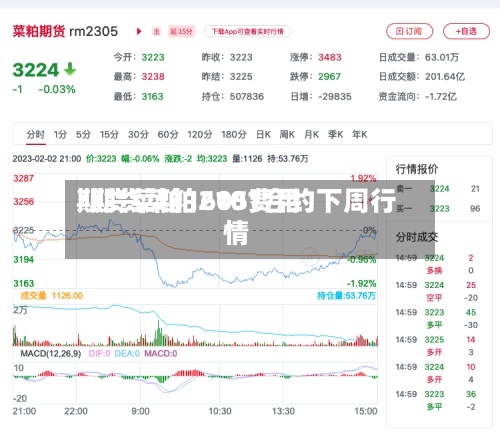
Task: Show the 日K daily candlestick tab
Action: pos(263,134)
